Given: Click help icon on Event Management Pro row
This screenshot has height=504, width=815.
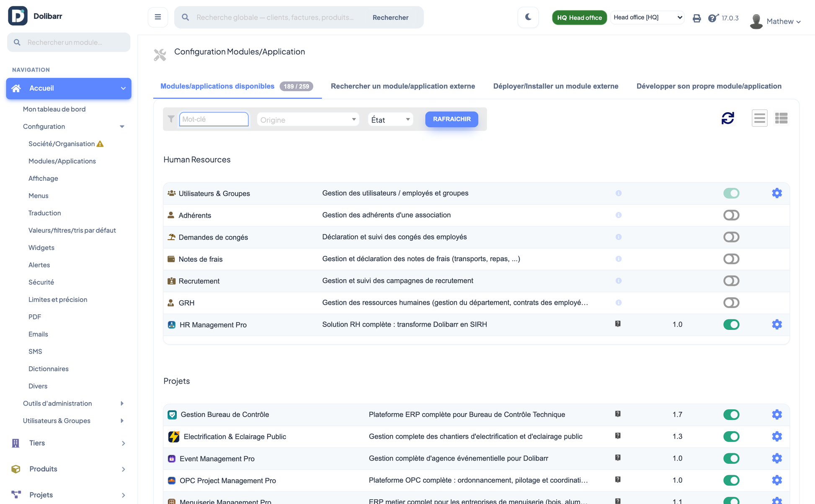Looking at the screenshot, I should click(x=618, y=458).
